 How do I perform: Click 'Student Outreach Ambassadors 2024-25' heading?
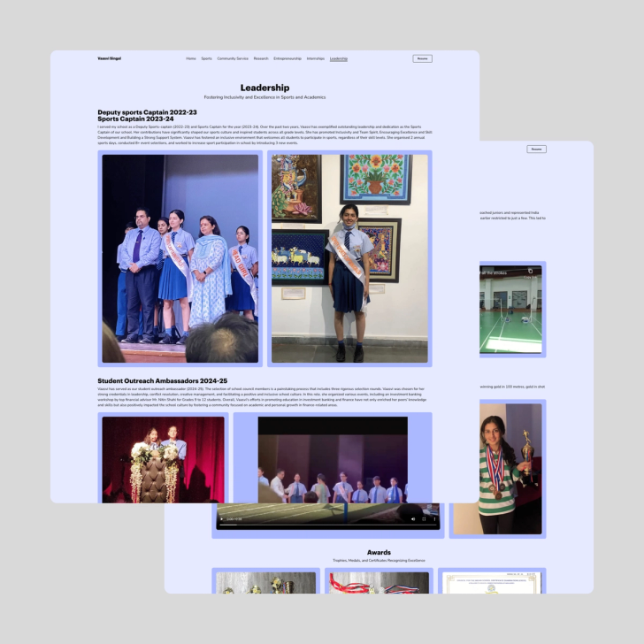pyautogui.click(x=162, y=380)
